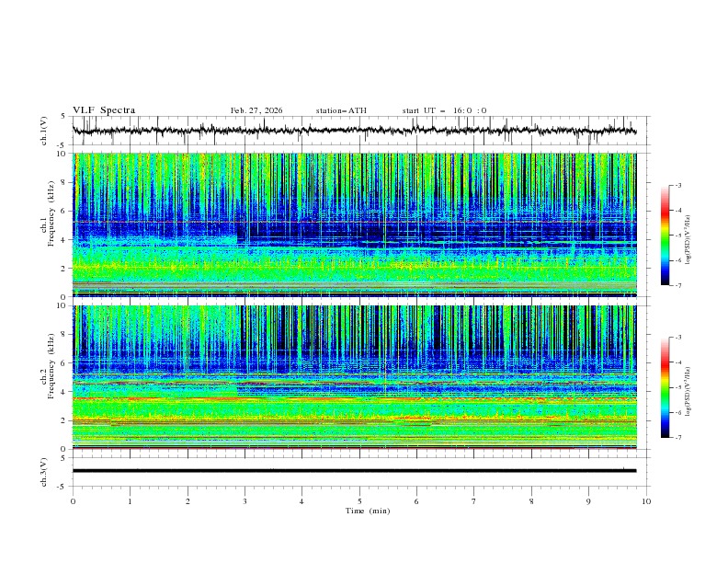Click time axis tick label "6"
This screenshot has height=563, width=728.
[416, 501]
